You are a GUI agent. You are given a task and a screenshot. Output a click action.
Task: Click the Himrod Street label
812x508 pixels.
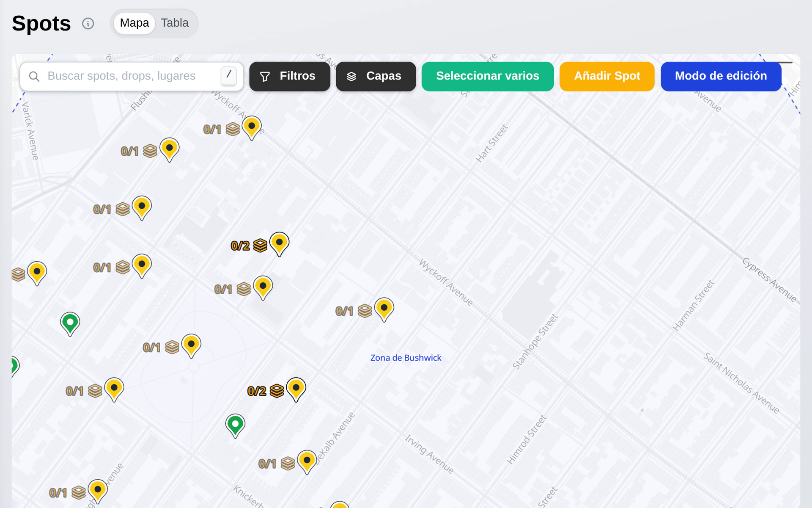tap(527, 439)
